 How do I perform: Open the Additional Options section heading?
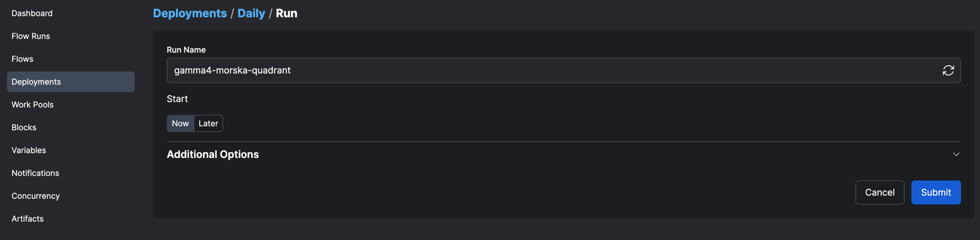coord(212,154)
